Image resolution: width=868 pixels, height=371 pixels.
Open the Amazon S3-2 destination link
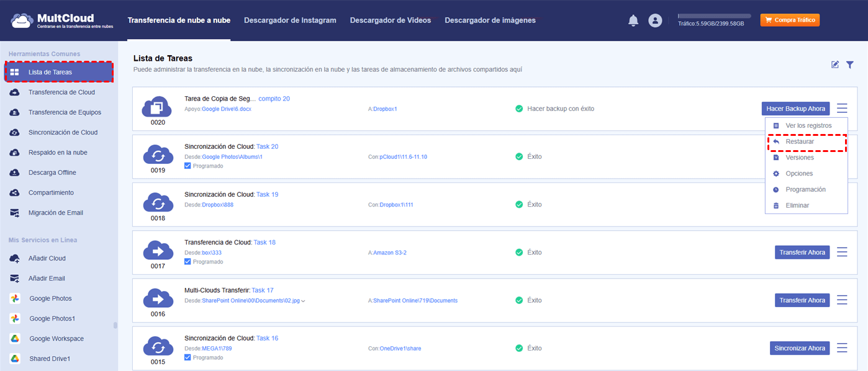point(390,253)
